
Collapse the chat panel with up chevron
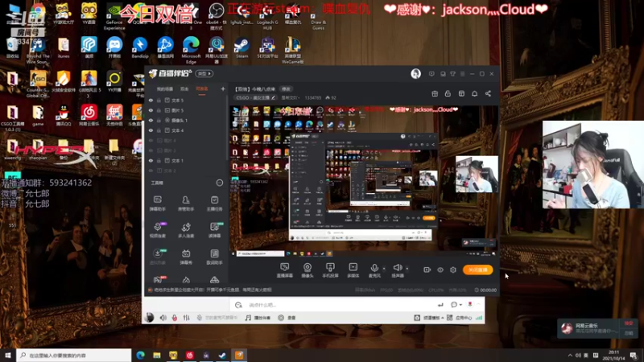tap(478, 304)
